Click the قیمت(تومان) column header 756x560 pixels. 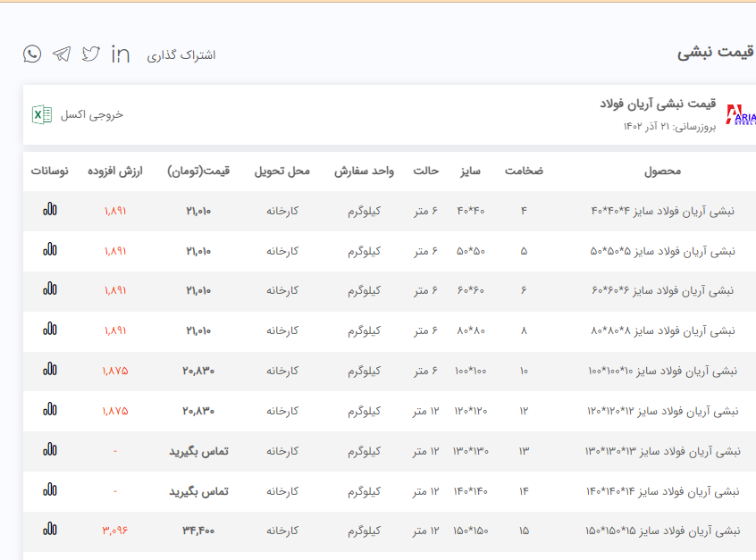click(x=198, y=171)
